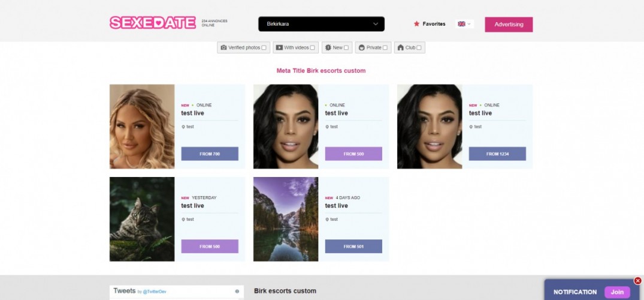Click the Club filter house icon
Viewport: 644px width, 300px height.
click(x=400, y=48)
